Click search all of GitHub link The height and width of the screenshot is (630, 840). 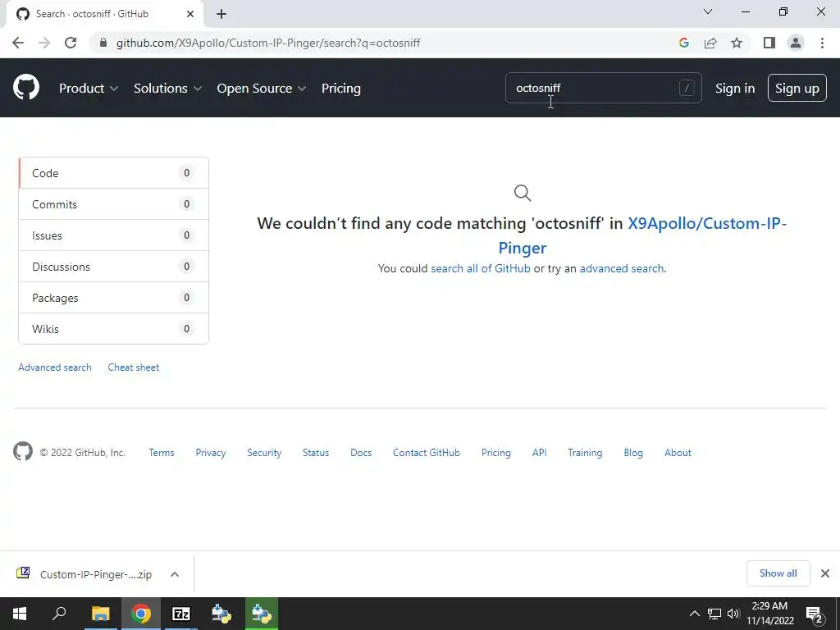pyautogui.click(x=481, y=268)
